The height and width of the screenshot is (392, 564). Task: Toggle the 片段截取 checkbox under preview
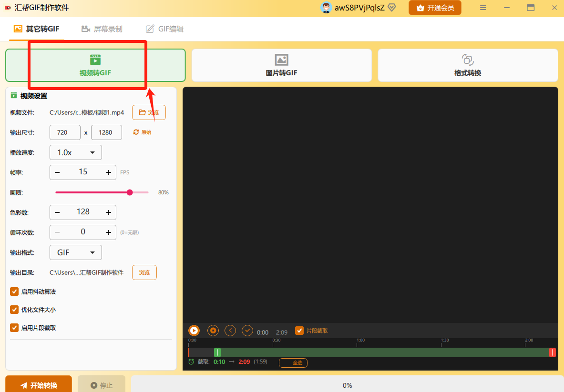coord(299,331)
